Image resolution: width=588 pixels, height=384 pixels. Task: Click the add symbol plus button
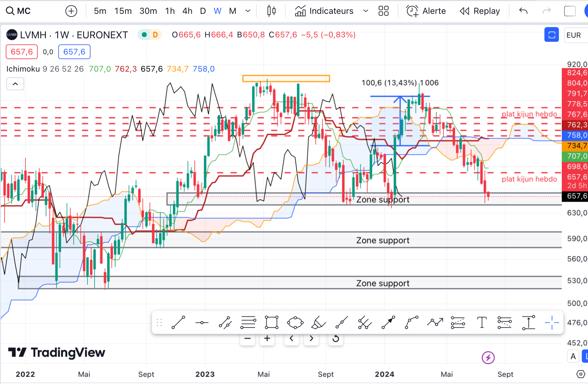coord(71,11)
